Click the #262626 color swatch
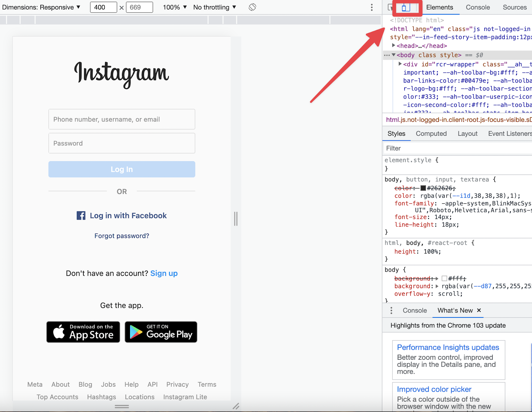 (x=423, y=188)
